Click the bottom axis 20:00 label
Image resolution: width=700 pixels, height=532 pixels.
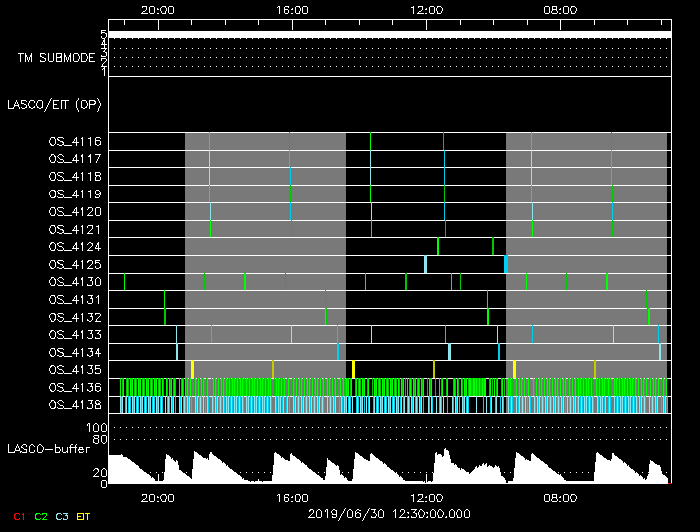158,498
